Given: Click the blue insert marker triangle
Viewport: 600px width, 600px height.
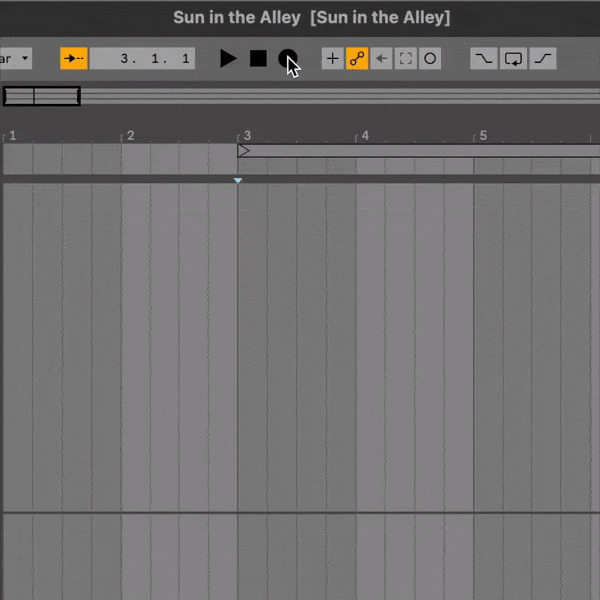Looking at the screenshot, I should [x=238, y=180].
